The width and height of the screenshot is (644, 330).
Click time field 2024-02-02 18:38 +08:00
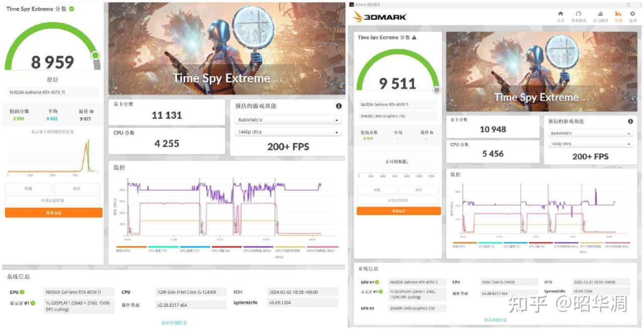coord(303,292)
